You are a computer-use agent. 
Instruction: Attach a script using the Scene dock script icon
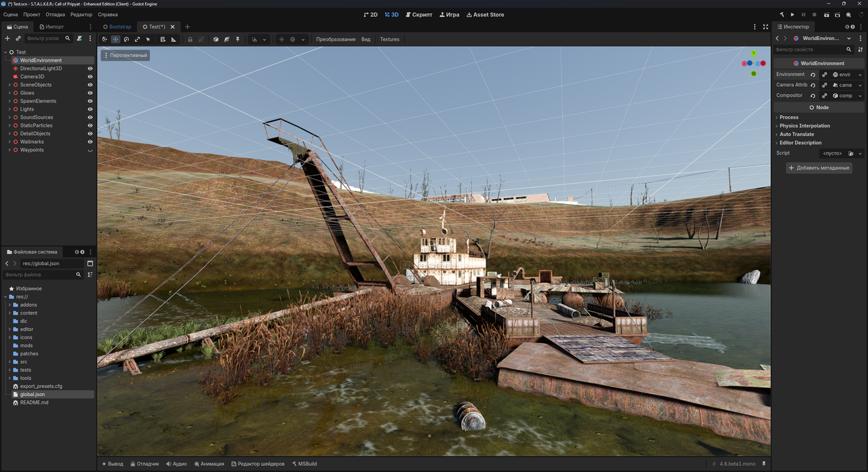pyautogui.click(x=79, y=39)
